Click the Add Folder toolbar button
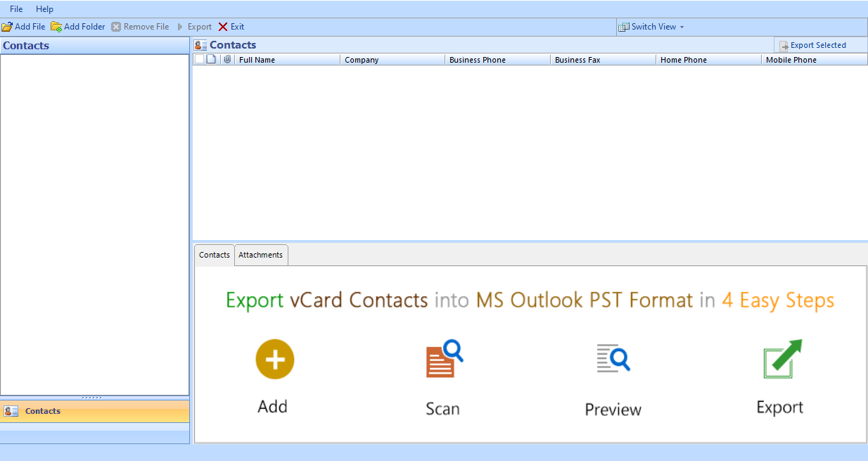Viewport: 868px width, 461px height. (x=77, y=27)
